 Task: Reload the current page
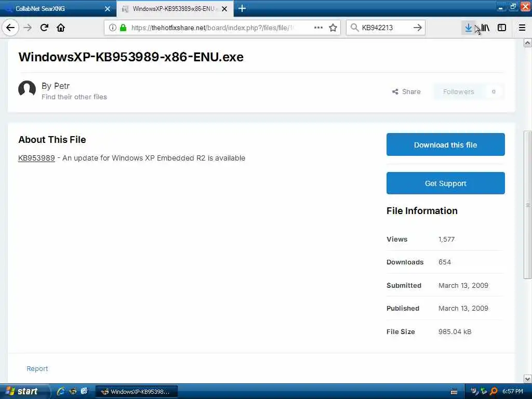tap(44, 28)
